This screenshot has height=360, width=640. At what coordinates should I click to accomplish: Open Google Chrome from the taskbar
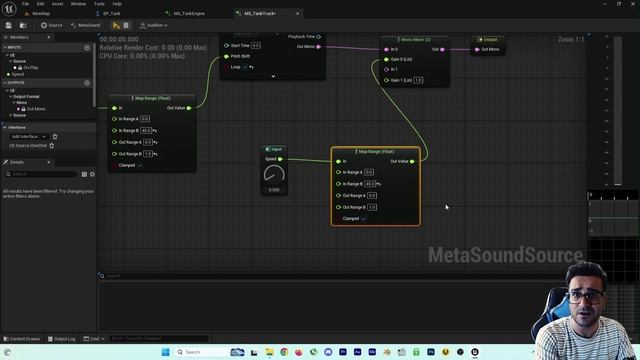[x=284, y=352]
